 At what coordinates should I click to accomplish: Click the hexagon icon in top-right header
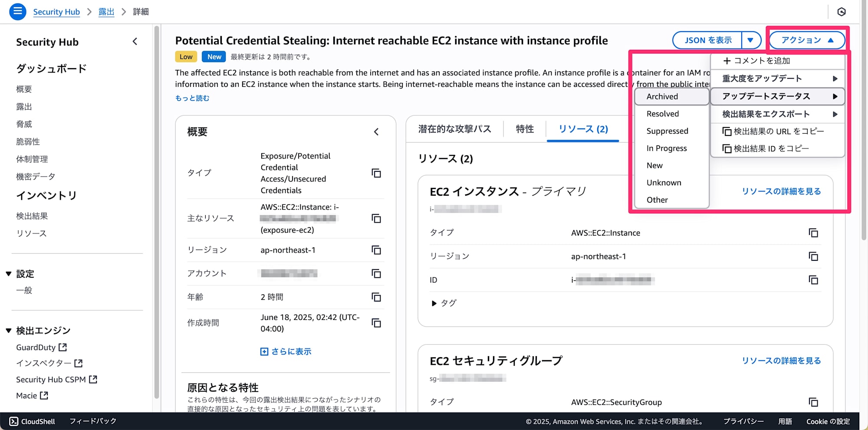tap(841, 12)
